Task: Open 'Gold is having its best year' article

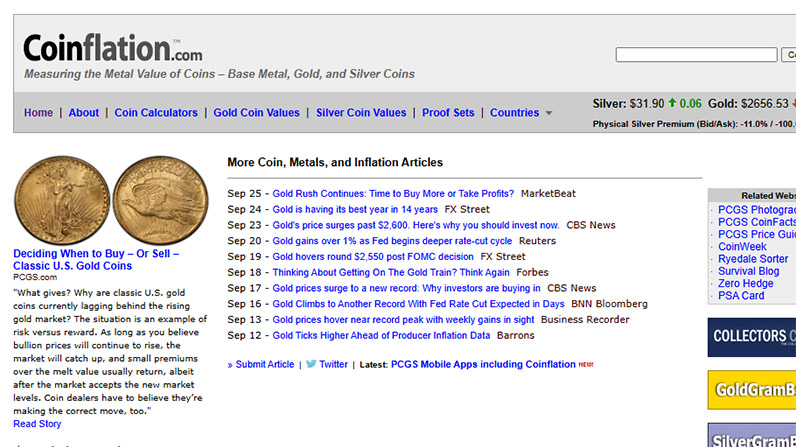Action: (355, 209)
